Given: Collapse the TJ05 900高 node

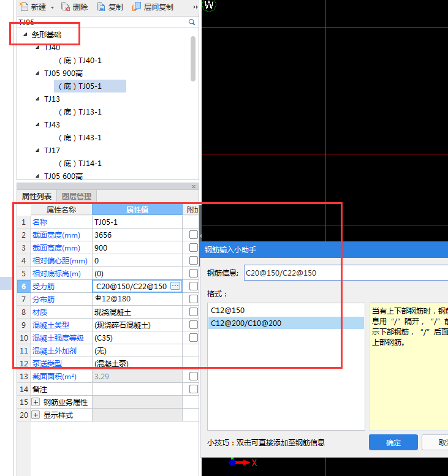Looking at the screenshot, I should pos(37,73).
